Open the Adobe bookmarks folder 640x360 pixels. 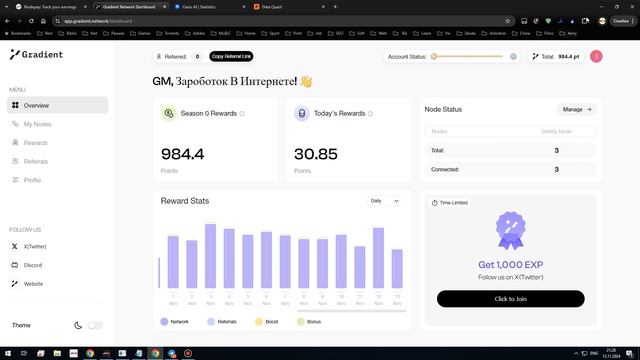(196, 33)
